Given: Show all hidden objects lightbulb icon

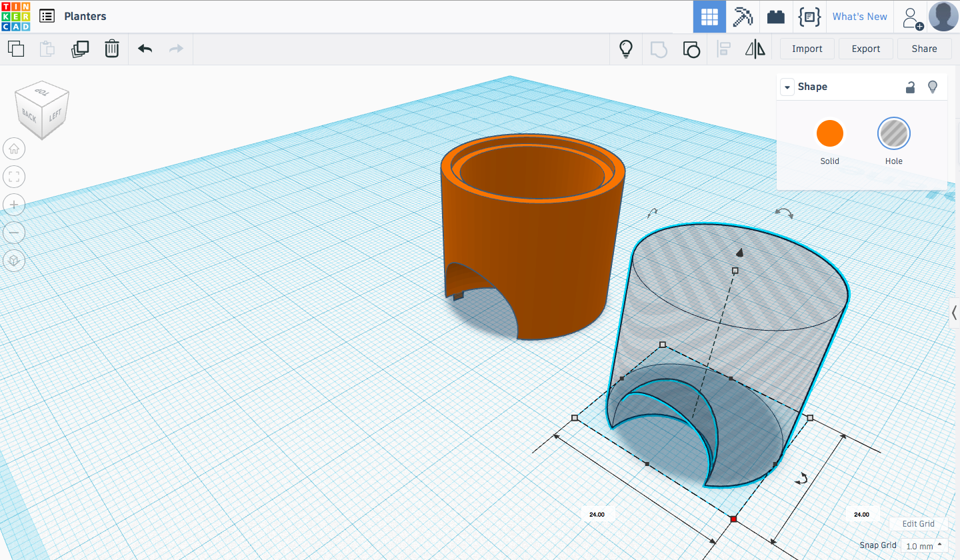Looking at the screenshot, I should click(x=626, y=49).
